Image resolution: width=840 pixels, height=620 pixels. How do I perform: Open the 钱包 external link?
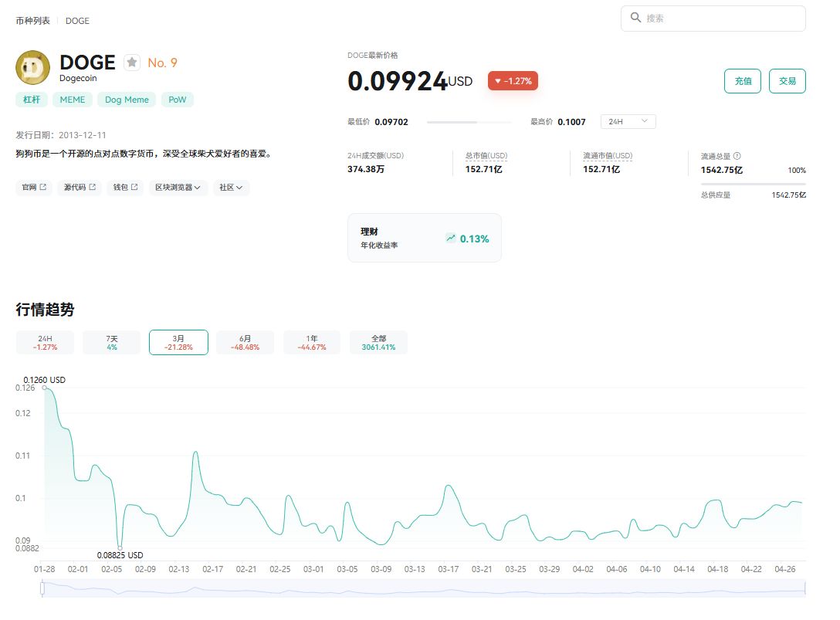point(125,187)
